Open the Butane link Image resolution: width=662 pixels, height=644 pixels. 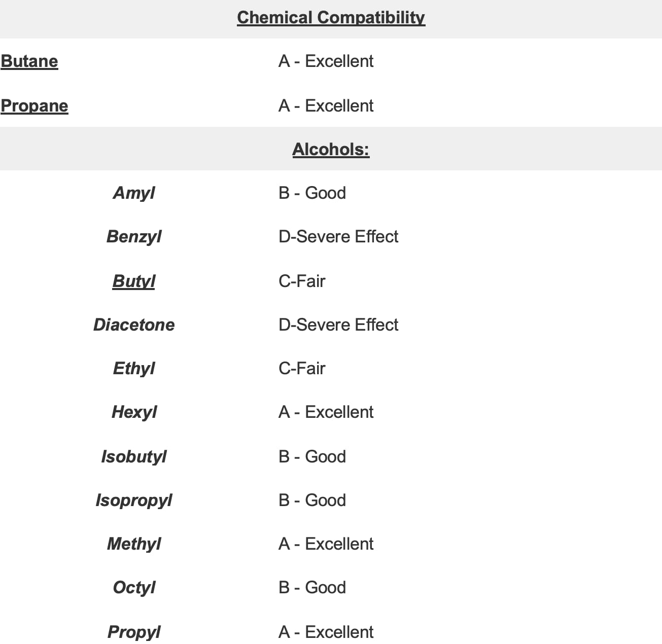(x=29, y=61)
